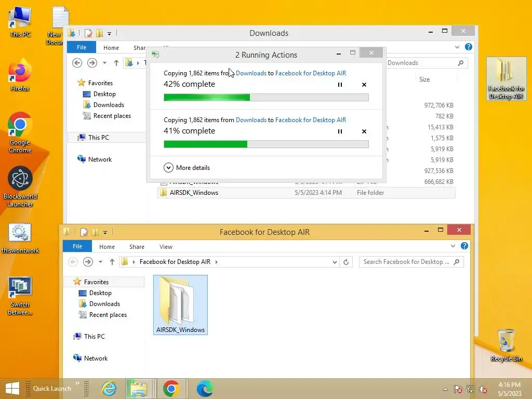Expand address bar history in Facebook AIR window
This screenshot has width=532, height=399.
coord(335,262)
